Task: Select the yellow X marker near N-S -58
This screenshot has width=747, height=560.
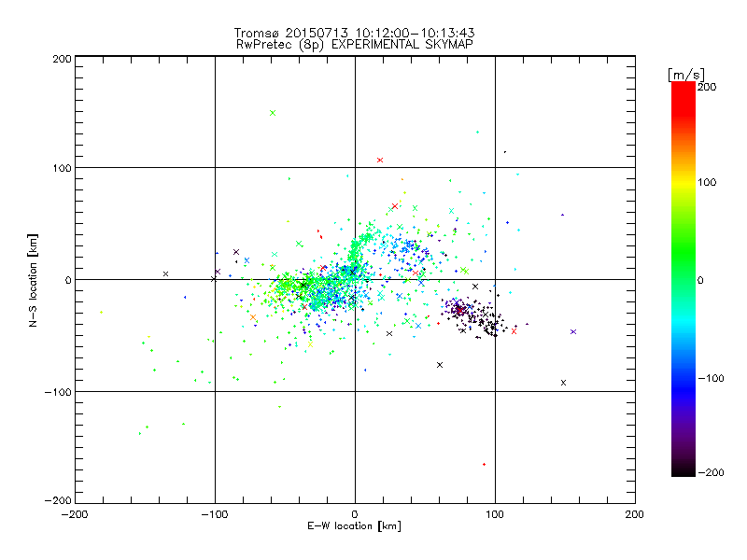Action: coord(311,344)
